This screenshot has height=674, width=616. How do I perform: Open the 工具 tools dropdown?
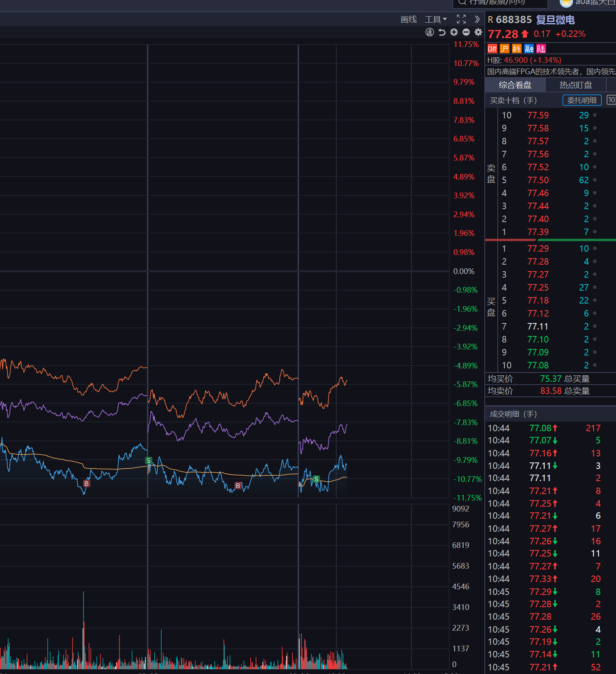click(x=435, y=19)
